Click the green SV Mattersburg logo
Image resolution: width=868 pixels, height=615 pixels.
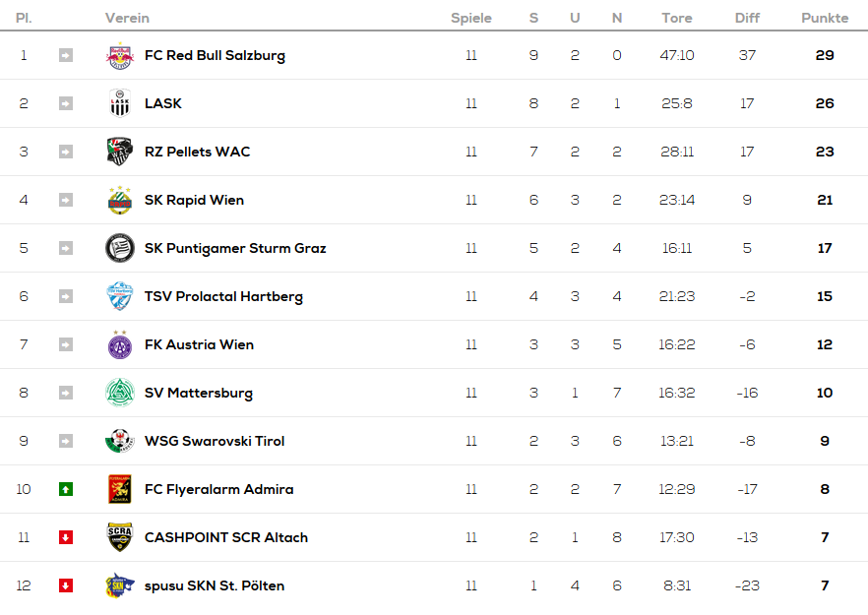coord(120,393)
